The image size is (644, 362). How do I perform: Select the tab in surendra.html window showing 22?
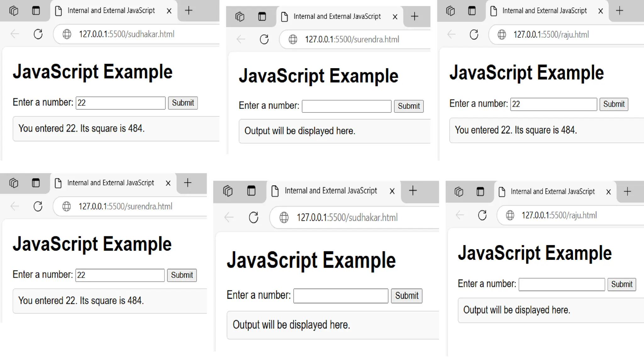pyautogui.click(x=110, y=183)
